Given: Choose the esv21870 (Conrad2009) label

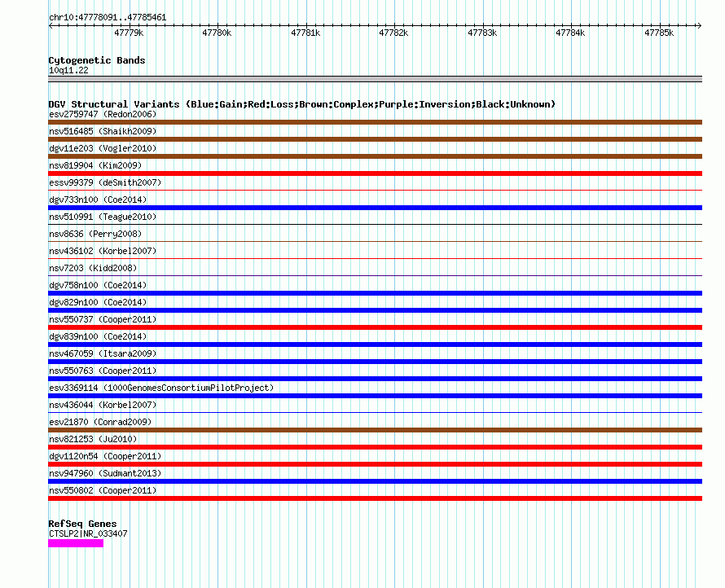Looking at the screenshot, I should click(x=100, y=422).
